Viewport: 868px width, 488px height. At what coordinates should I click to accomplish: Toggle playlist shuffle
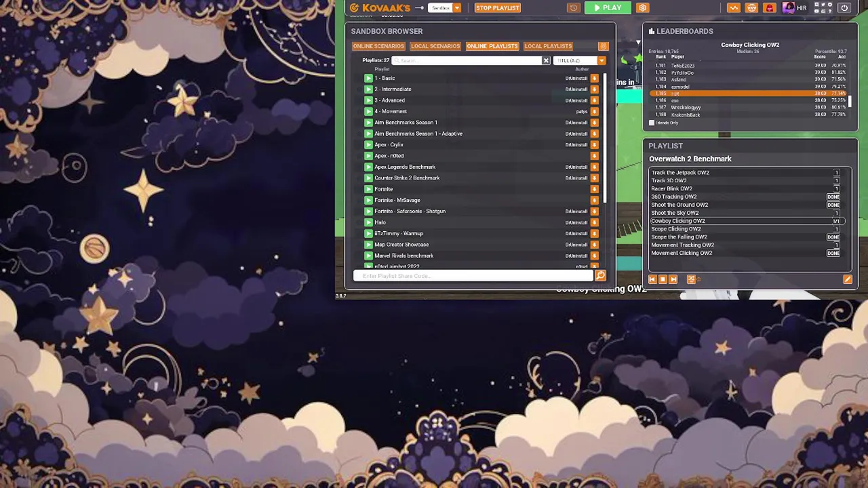(x=692, y=279)
